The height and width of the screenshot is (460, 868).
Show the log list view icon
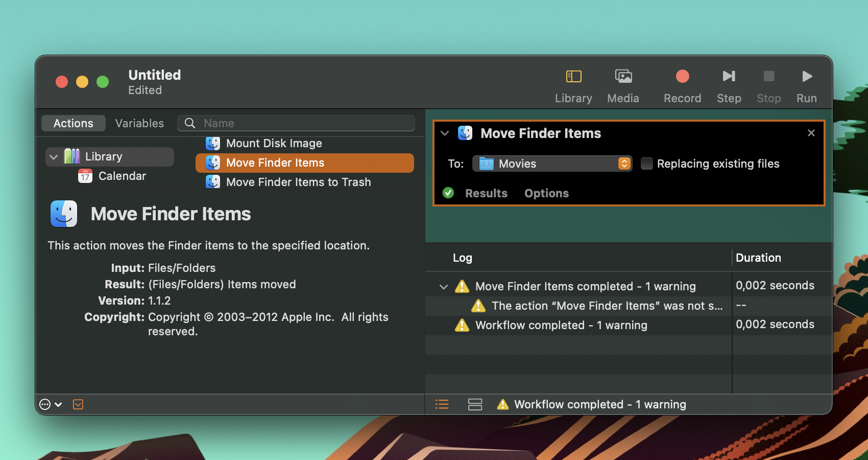tap(442, 404)
